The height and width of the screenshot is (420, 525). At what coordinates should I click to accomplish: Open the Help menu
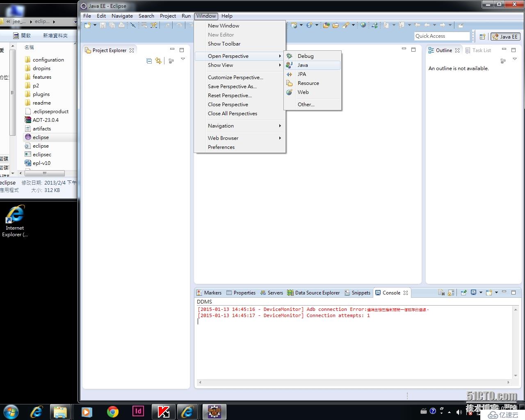pyautogui.click(x=227, y=16)
